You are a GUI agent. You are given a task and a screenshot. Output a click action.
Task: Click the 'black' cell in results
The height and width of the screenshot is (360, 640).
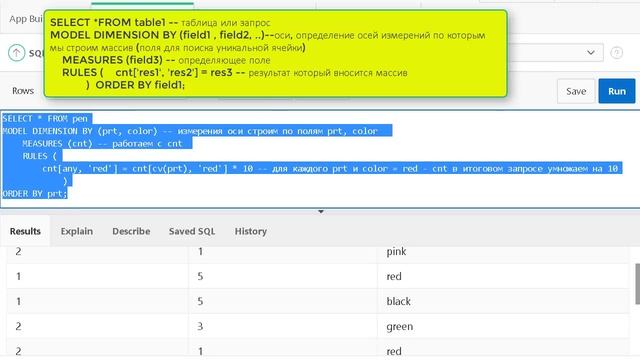tap(398, 301)
